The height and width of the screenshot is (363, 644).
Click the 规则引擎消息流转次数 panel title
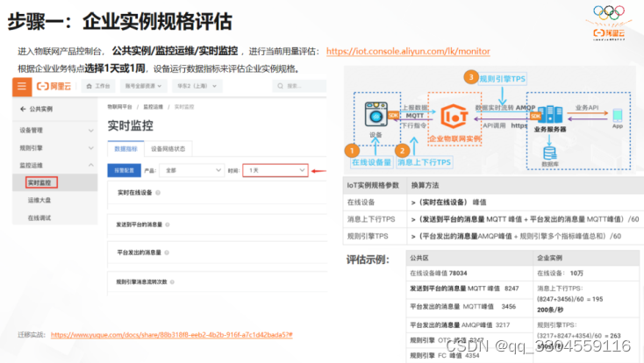141,282
